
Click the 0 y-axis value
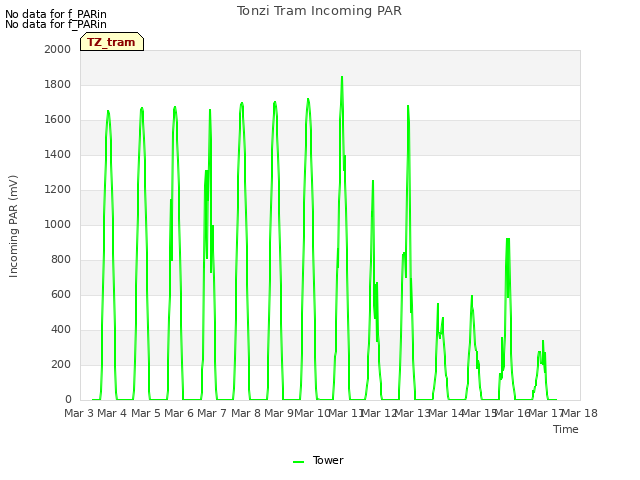(68, 400)
